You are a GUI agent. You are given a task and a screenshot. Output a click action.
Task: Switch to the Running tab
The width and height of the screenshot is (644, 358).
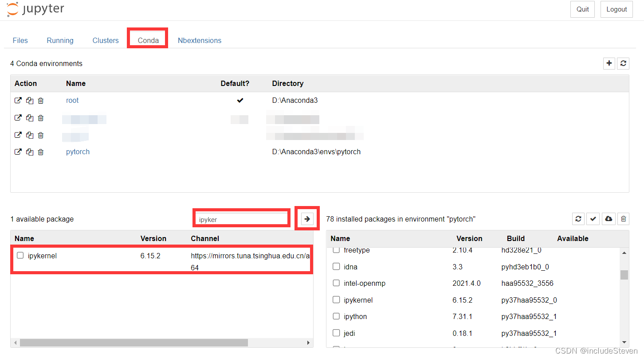(60, 40)
